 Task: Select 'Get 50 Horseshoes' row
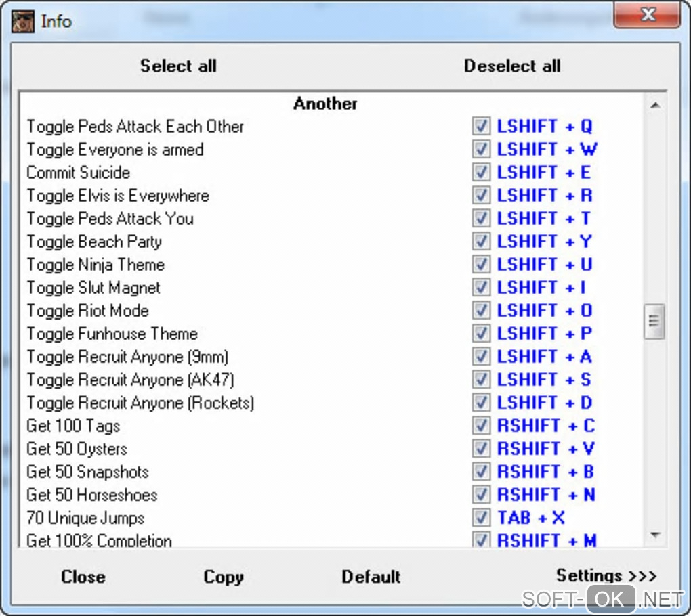click(91, 495)
